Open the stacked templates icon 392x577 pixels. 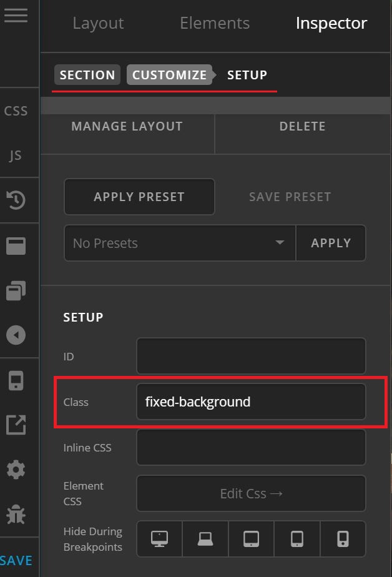point(16,290)
